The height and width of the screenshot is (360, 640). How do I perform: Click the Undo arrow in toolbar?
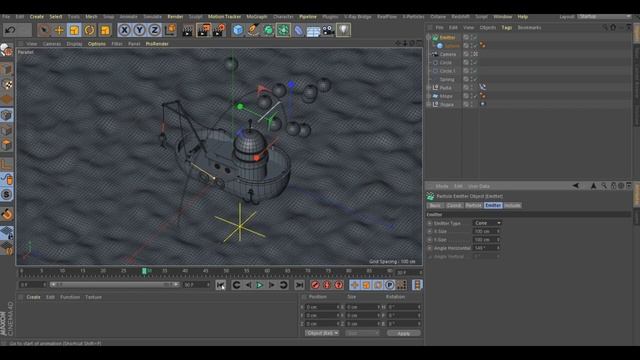coord(11,30)
